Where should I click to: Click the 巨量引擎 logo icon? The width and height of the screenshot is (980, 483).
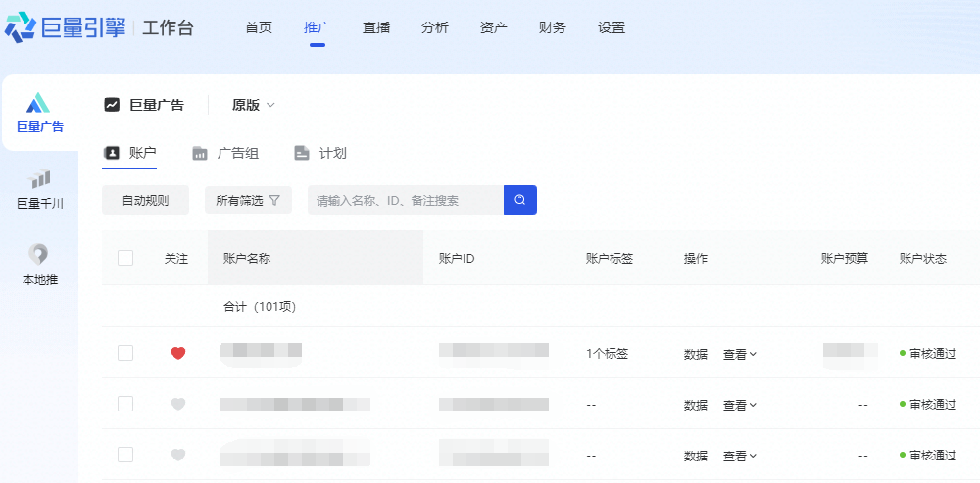click(x=20, y=27)
